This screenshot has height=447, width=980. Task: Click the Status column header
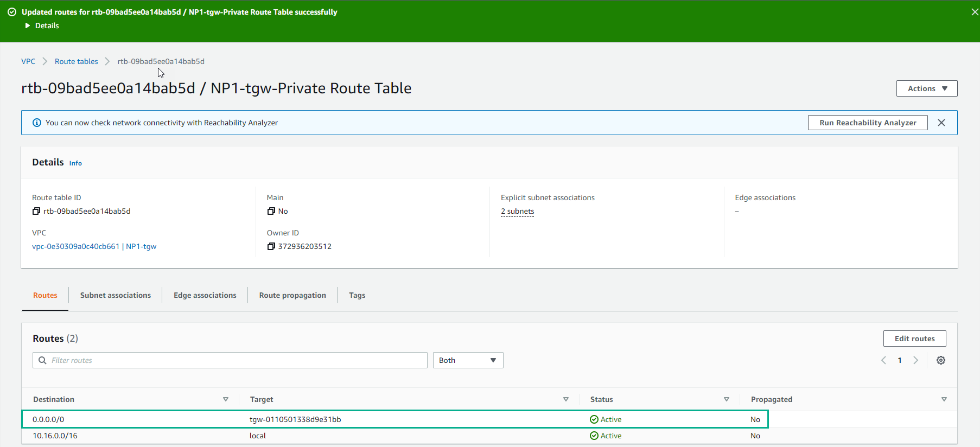click(x=602, y=399)
